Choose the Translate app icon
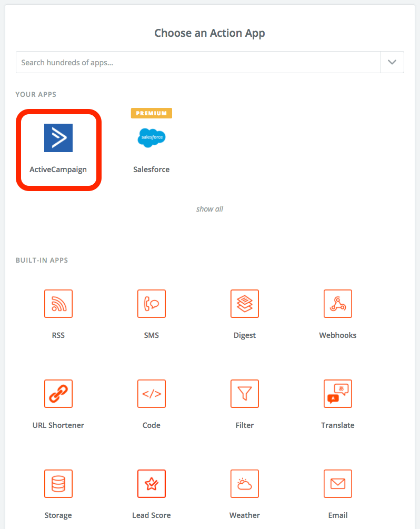Image resolution: width=420 pixels, height=529 pixels. click(338, 394)
